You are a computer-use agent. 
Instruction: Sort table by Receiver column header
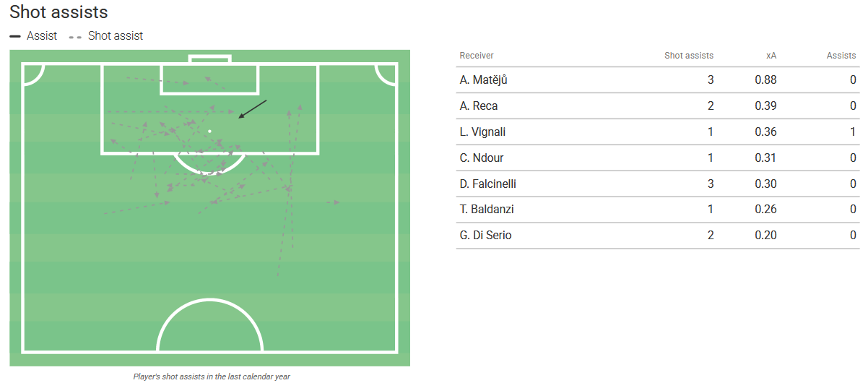point(477,56)
